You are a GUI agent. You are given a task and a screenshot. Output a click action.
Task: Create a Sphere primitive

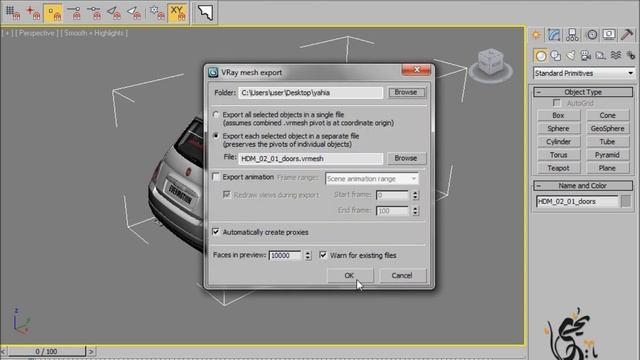558,129
